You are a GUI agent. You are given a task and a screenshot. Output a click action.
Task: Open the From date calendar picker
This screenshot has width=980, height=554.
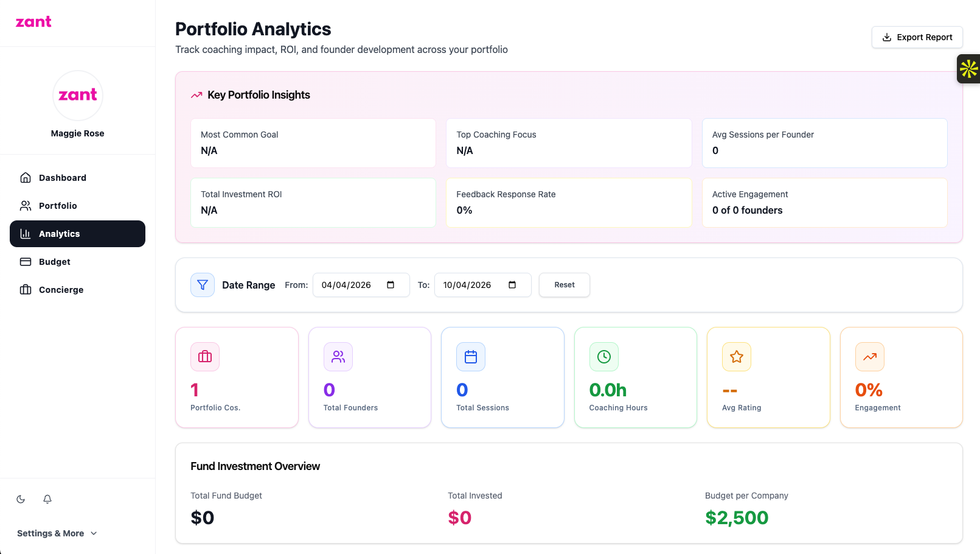tap(391, 285)
